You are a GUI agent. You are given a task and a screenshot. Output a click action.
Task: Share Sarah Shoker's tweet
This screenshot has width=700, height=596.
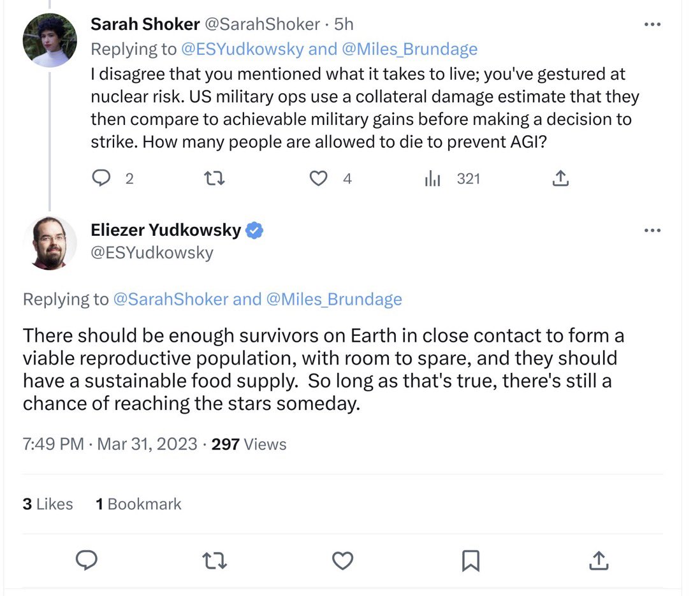coord(560,179)
